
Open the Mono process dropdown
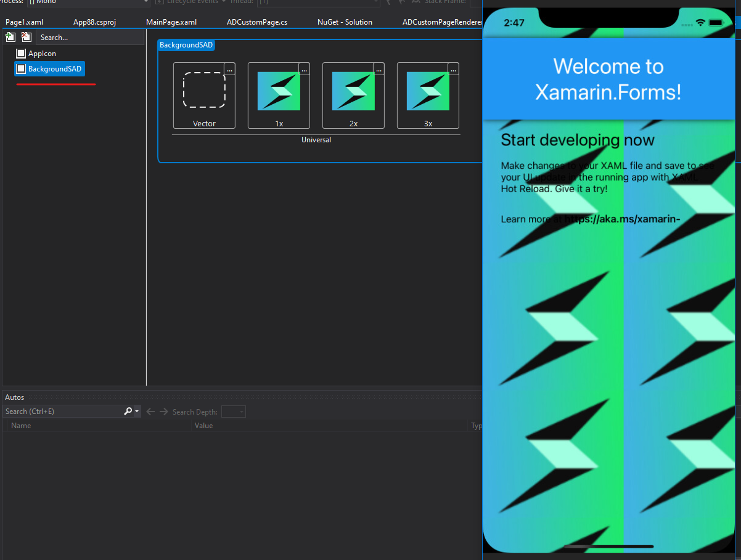tap(89, 2)
